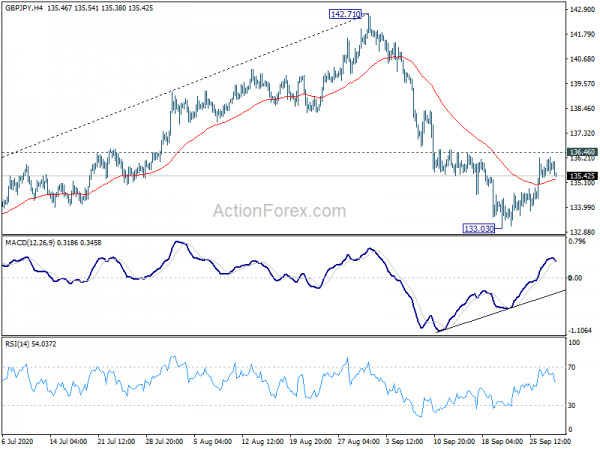Click the 132.880 price axis value

(x=582, y=232)
